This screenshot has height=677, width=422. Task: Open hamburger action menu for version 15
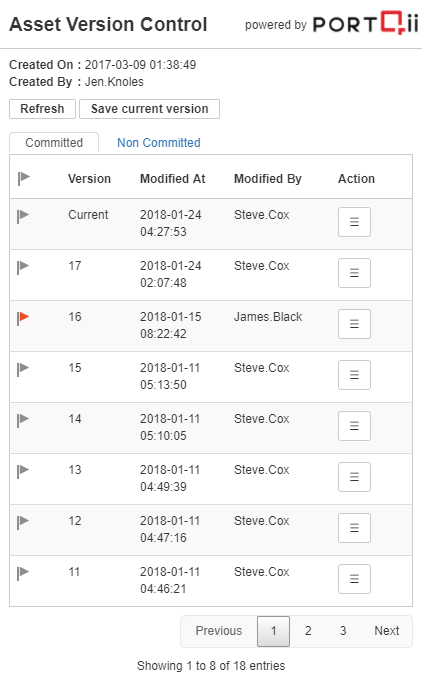[354, 375]
